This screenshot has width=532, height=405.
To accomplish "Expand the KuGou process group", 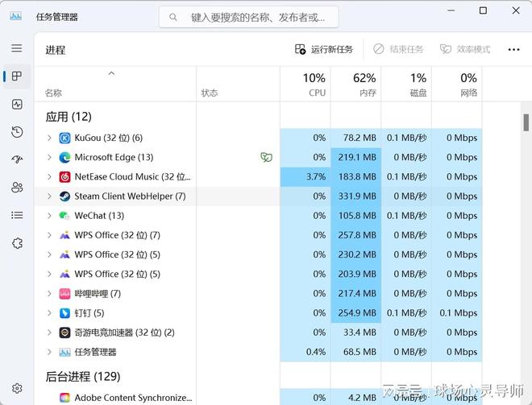I will click(49, 138).
